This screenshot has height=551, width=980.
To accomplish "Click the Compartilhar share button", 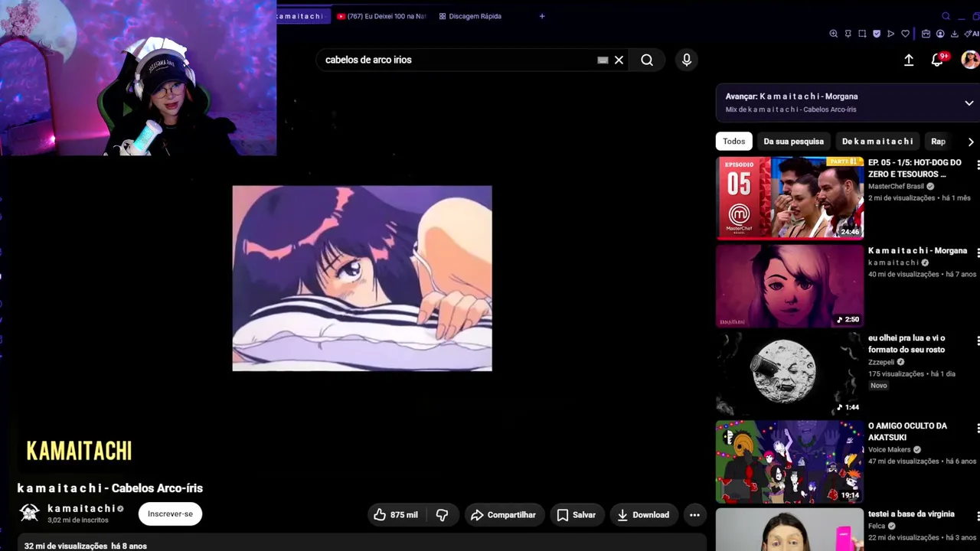I will 503,515.
